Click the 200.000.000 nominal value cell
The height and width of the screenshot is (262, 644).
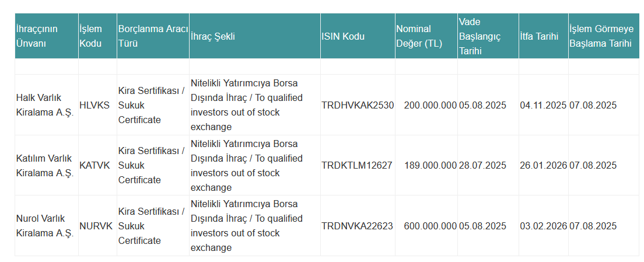click(426, 105)
